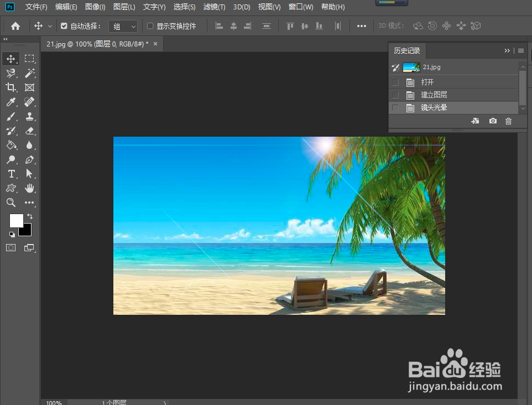Select the Path Selection tool
The height and width of the screenshot is (405, 532).
tap(29, 174)
